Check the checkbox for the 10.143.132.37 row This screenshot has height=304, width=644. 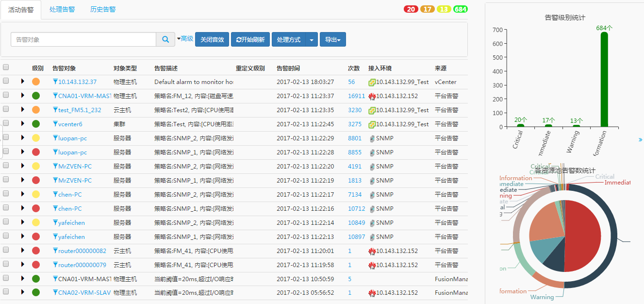pos(6,82)
